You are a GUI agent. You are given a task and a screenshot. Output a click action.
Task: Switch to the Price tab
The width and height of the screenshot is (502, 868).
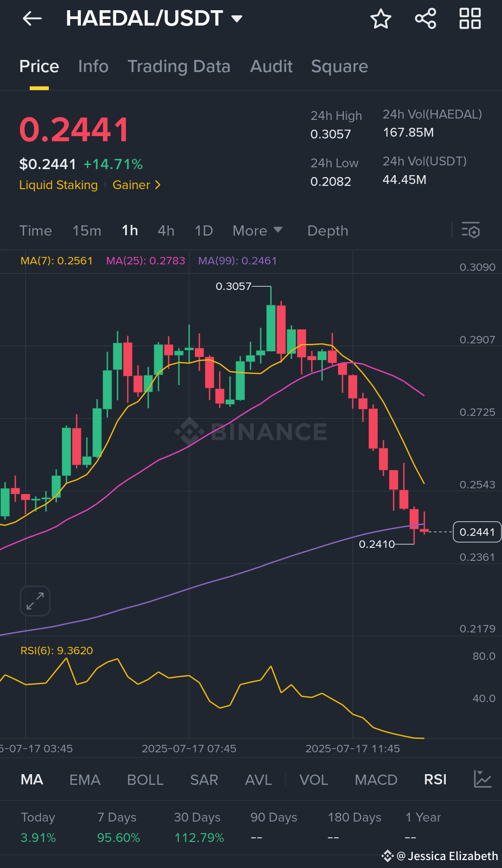coord(39,66)
